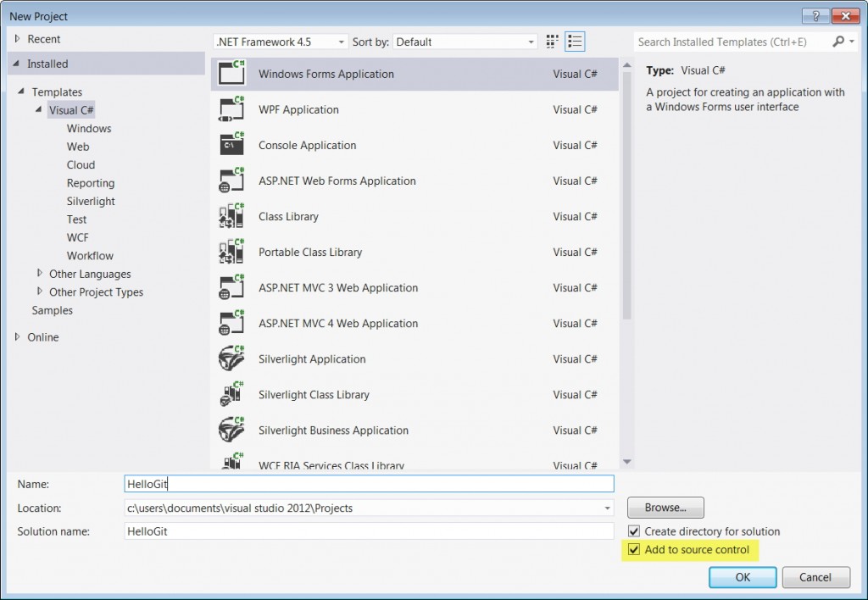The width and height of the screenshot is (868, 600).
Task: Select the ASP.NET Web Forms Application name
Action: coord(337,181)
